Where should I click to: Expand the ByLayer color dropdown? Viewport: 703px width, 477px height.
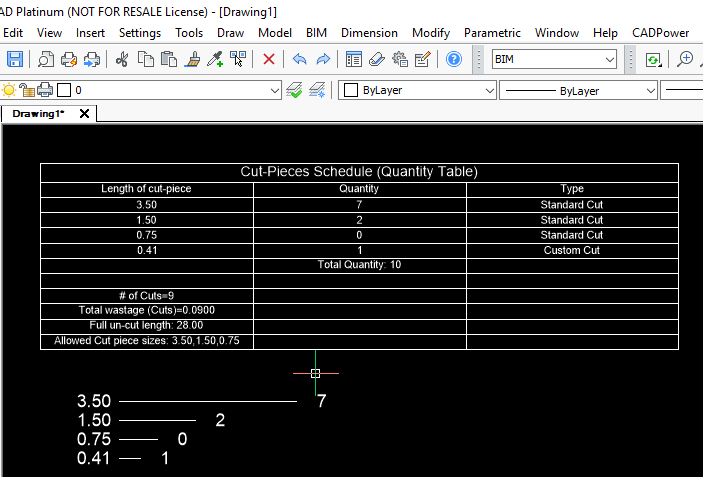[489, 91]
